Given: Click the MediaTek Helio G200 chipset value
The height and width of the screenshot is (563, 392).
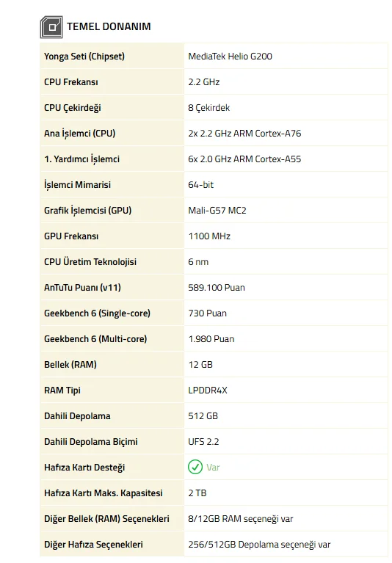Looking at the screenshot, I should pos(230,57).
